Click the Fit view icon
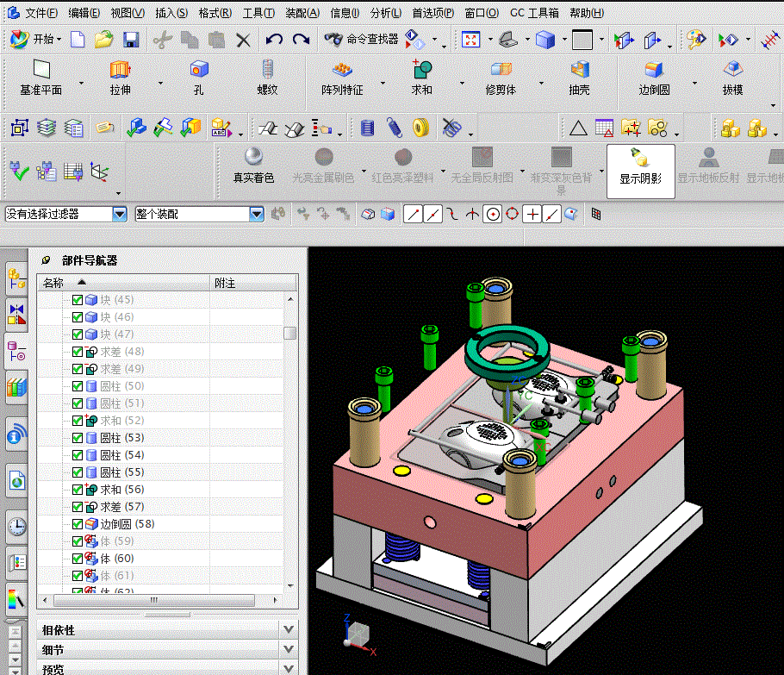This screenshot has height=675, width=784. click(470, 39)
